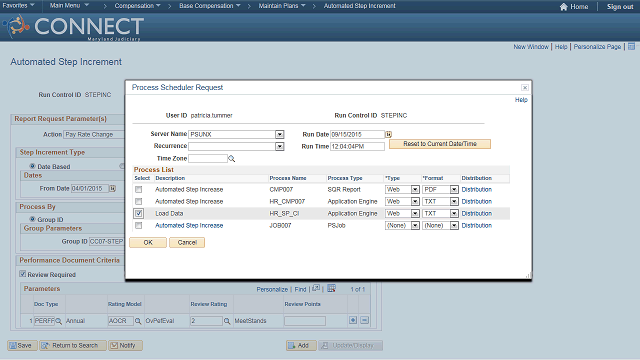Click the Automated Step Increment breadcrumb
Image resolution: width=640 pixels, height=360 pixels.
(x=360, y=6)
